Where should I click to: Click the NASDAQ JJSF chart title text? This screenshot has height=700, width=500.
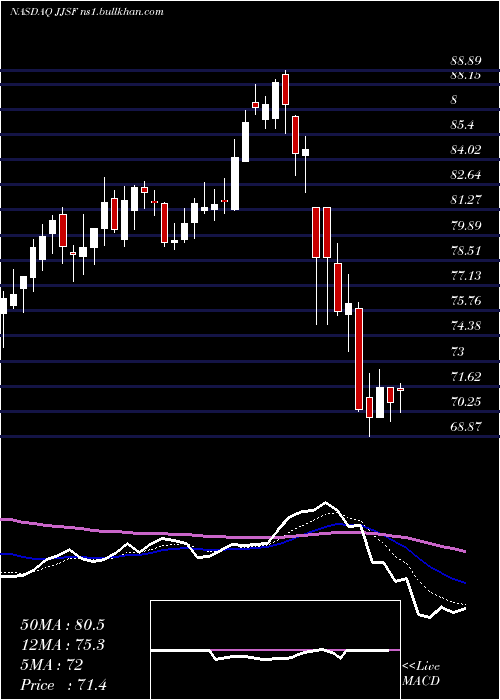click(x=87, y=12)
